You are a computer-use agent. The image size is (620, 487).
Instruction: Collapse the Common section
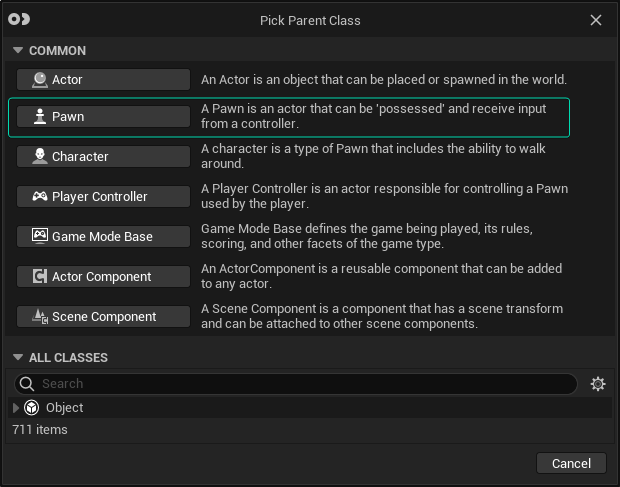pyautogui.click(x=17, y=51)
